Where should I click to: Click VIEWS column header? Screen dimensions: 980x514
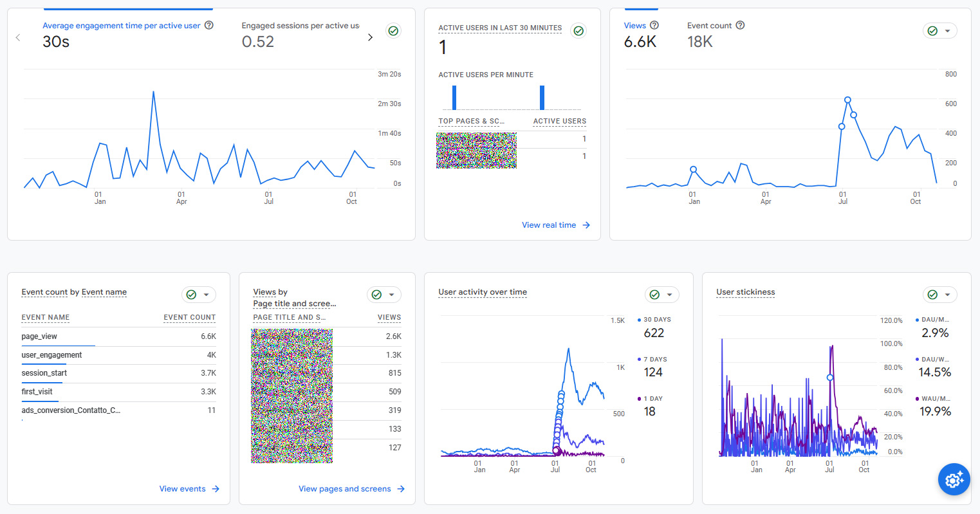tap(389, 317)
